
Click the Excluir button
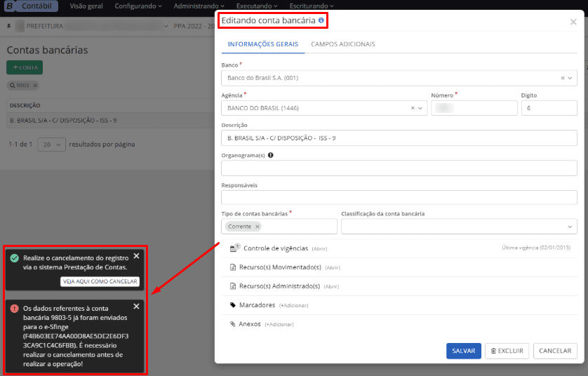point(507,351)
